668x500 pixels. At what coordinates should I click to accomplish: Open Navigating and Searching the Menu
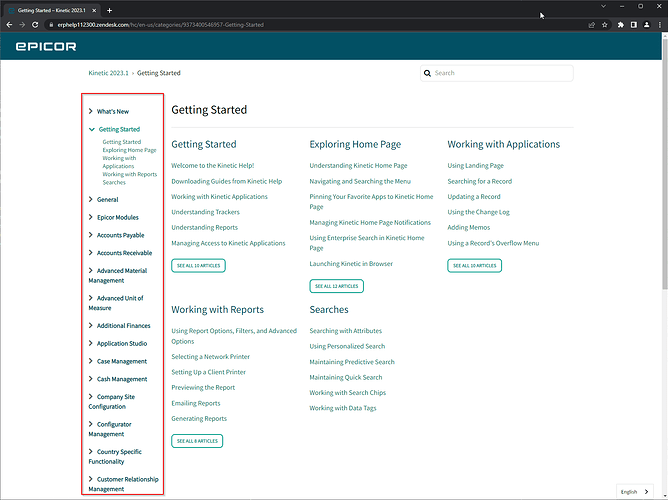(x=360, y=181)
